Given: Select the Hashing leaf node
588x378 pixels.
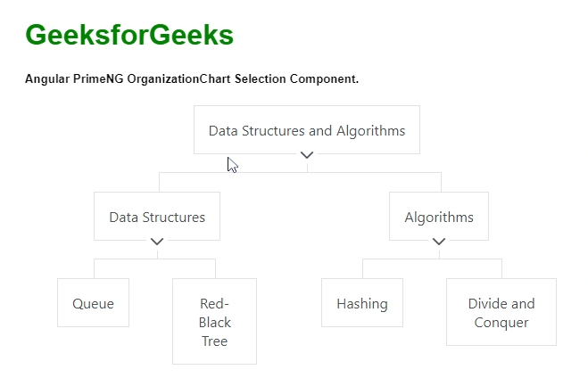Looking at the screenshot, I should pyautogui.click(x=362, y=303).
